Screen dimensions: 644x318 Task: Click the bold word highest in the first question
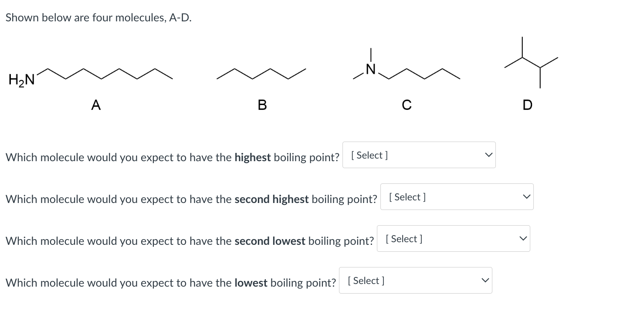click(253, 157)
